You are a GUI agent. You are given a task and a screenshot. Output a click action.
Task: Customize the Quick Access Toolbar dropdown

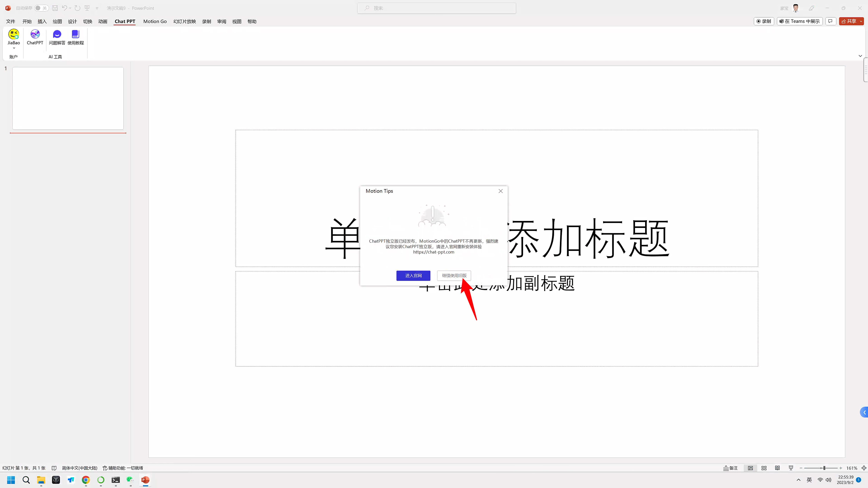[97, 8]
